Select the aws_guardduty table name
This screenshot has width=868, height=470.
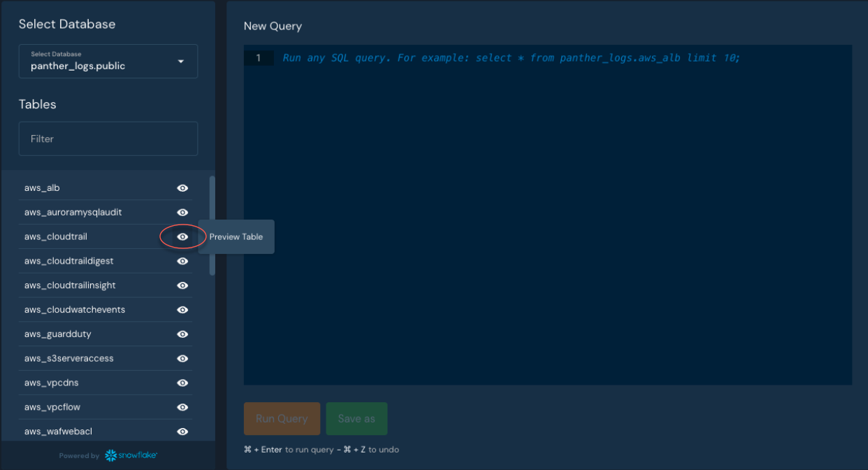[57, 334]
